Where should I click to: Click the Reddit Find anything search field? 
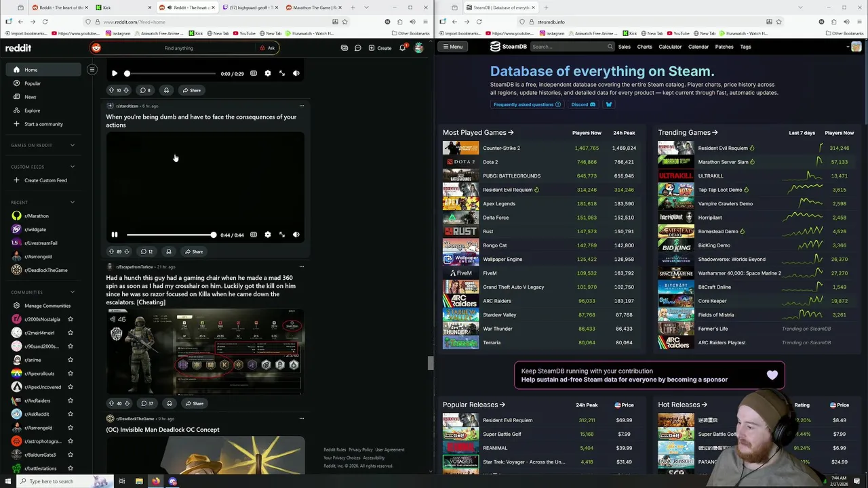click(178, 48)
